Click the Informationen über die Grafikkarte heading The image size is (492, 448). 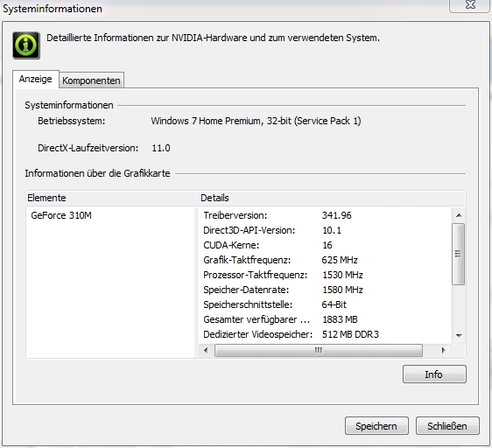click(97, 173)
